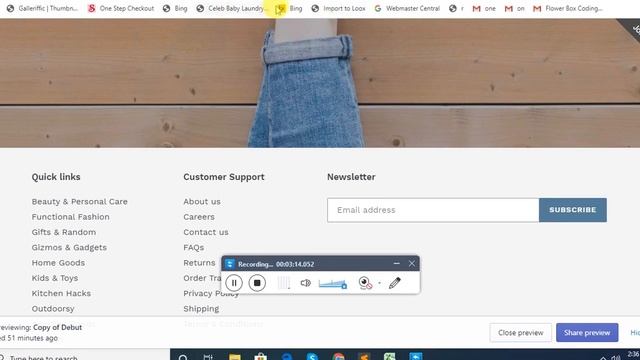Viewport: 640px width, 360px height.
Task: Open the Gmail bookmark labeled 'one'
Action: pyautogui.click(x=484, y=8)
